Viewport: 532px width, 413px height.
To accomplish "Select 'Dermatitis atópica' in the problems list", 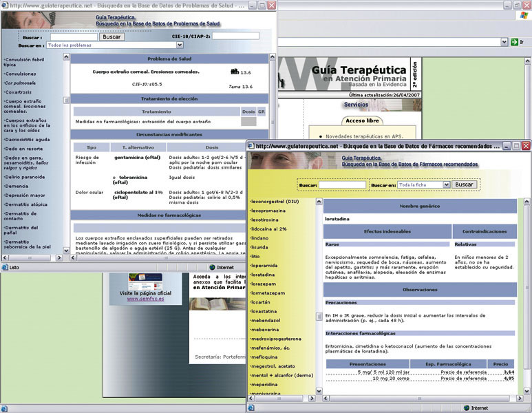I will 25,204.
